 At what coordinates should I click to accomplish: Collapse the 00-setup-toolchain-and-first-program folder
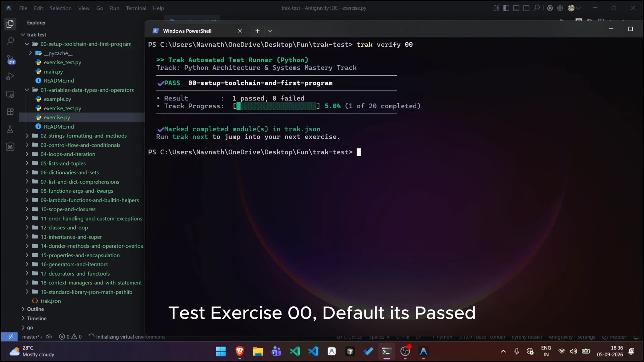pyautogui.click(x=27, y=44)
